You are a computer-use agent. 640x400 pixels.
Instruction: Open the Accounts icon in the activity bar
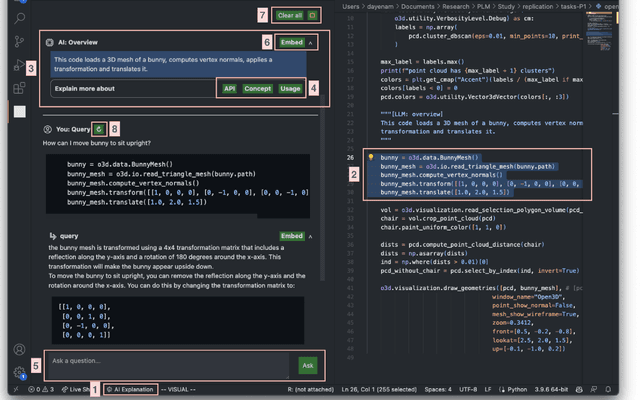pos(19,350)
